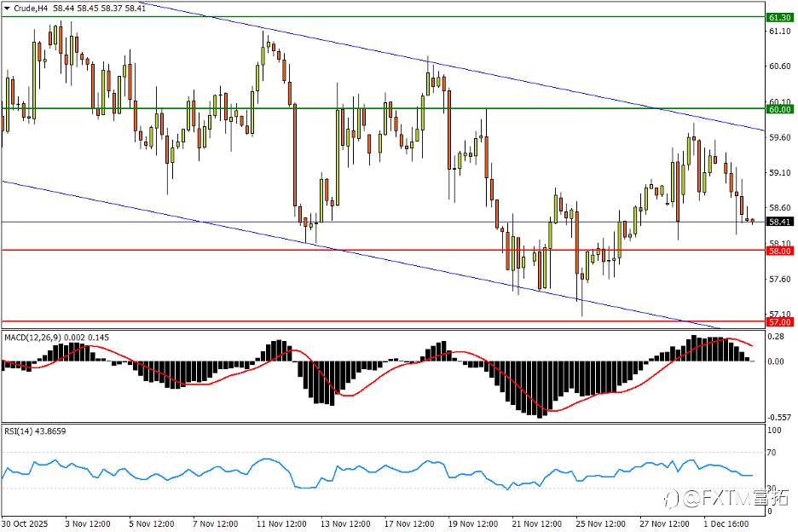Screen dimensions: 798x532
Task: Click the RSI(14) 43.8659 indicator label
Action: point(35,431)
